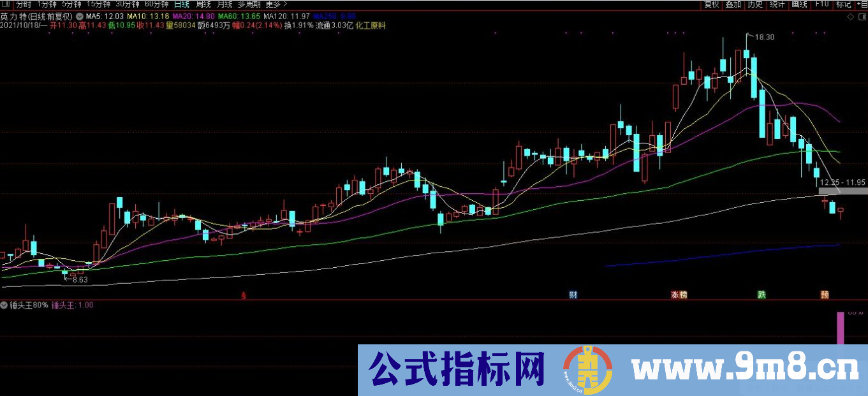Switch to the 日线 daily chart tab

coord(182,4)
